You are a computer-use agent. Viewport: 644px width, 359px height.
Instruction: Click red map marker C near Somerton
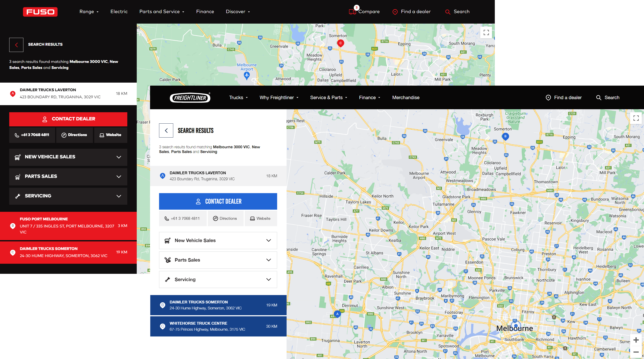(x=340, y=43)
